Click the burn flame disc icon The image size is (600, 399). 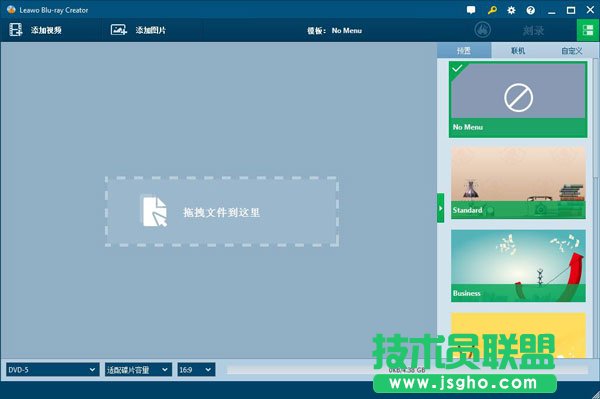pyautogui.click(x=483, y=30)
